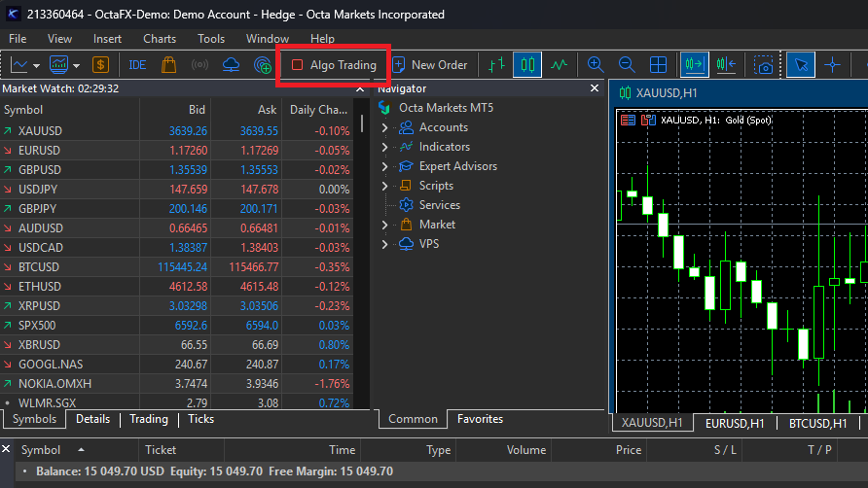868x488 pixels.
Task: Expand the Market tree node
Action: point(384,225)
